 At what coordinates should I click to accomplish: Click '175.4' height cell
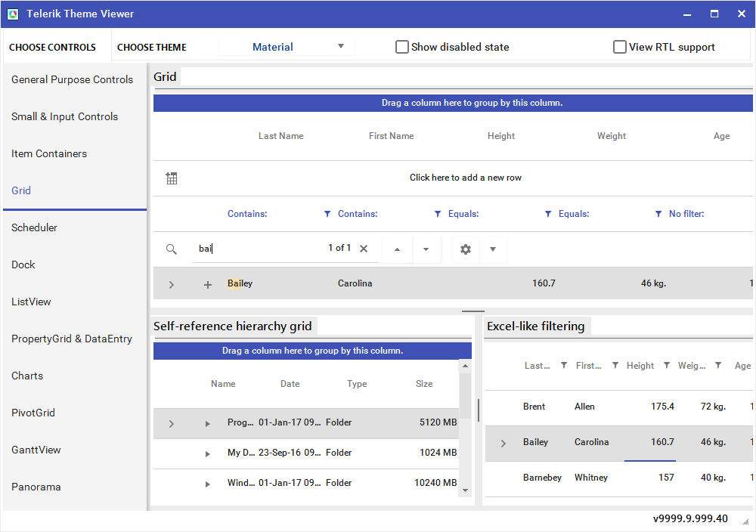[x=662, y=407]
